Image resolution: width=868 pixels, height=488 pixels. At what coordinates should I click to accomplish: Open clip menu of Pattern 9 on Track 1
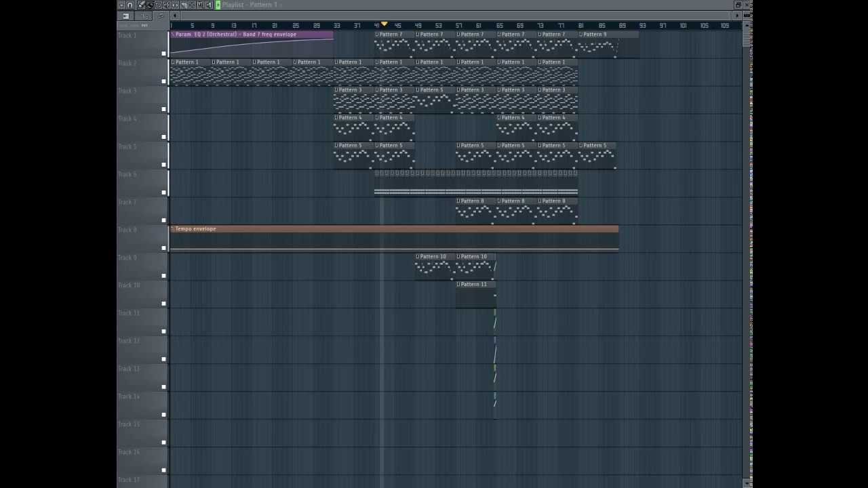pos(580,35)
